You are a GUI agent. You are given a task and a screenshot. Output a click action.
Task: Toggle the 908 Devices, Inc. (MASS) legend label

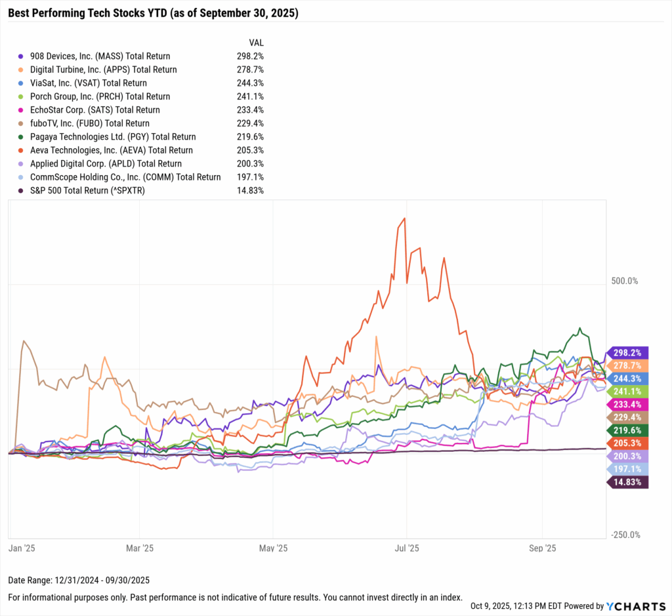(98, 56)
